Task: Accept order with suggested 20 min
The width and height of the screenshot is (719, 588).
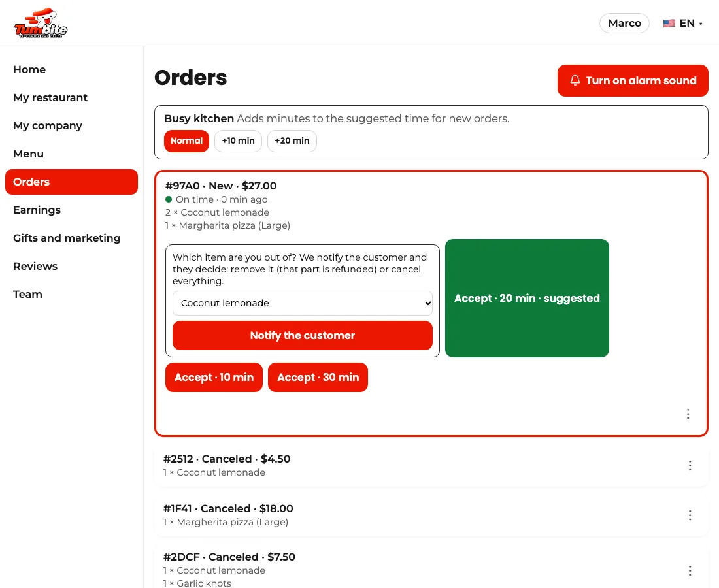Action: pos(527,299)
